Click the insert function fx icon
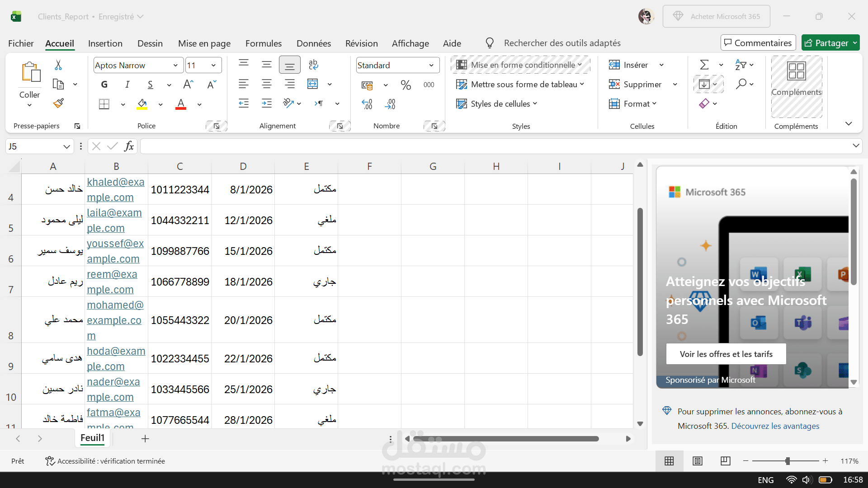Screen dimensions: 868x488 [129, 146]
